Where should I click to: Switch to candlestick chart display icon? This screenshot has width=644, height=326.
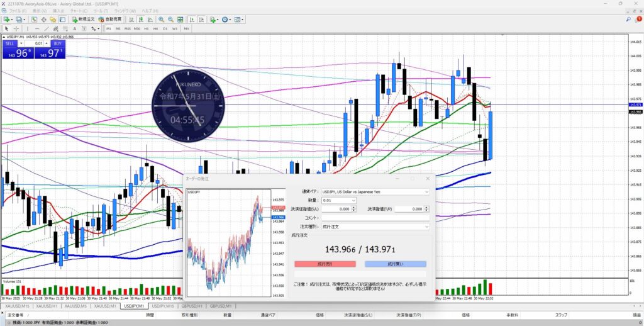[x=141, y=20]
